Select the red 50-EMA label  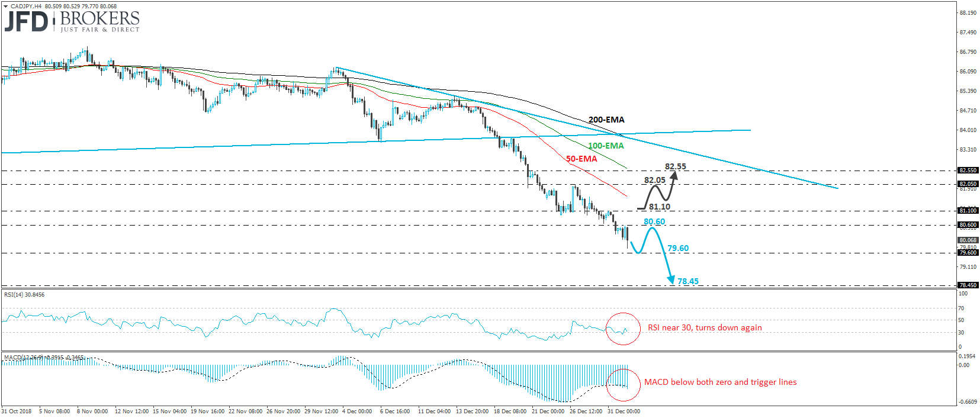[x=581, y=159]
